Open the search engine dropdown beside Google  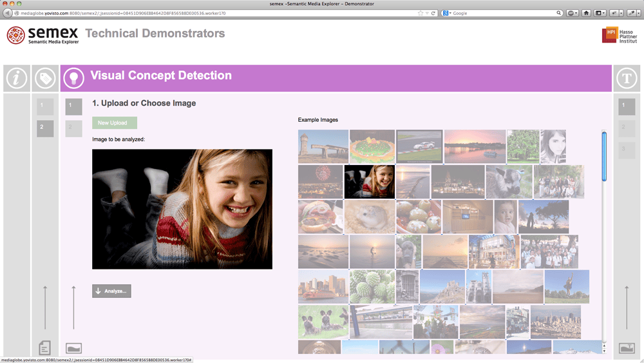(x=448, y=13)
